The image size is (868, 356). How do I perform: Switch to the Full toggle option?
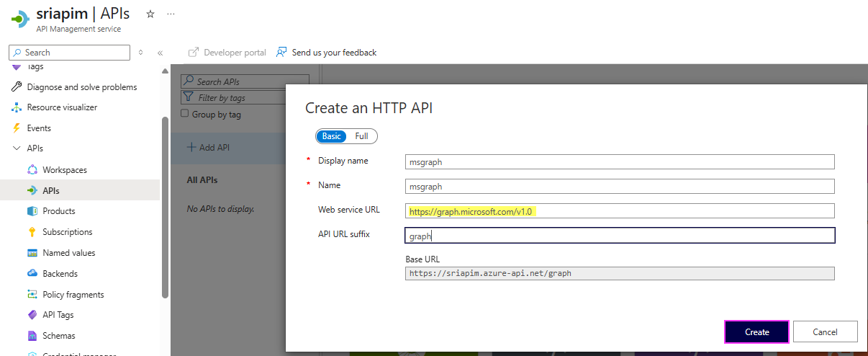click(x=361, y=136)
